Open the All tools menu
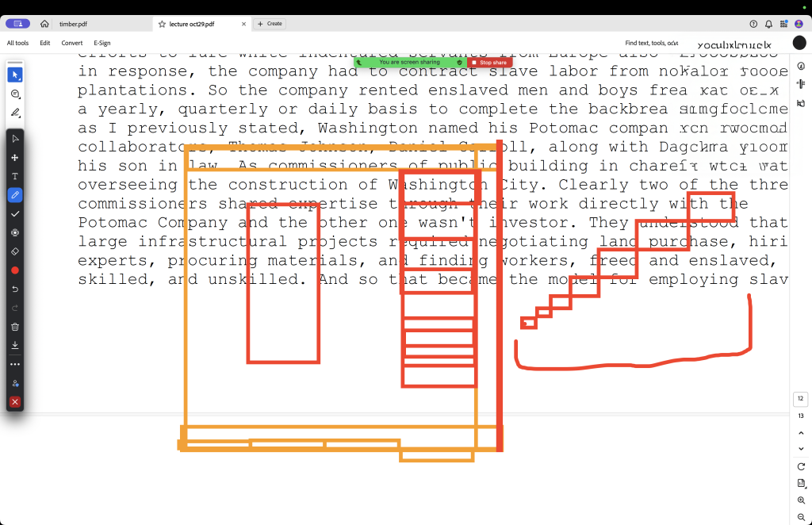The height and width of the screenshot is (525, 812). [x=18, y=43]
